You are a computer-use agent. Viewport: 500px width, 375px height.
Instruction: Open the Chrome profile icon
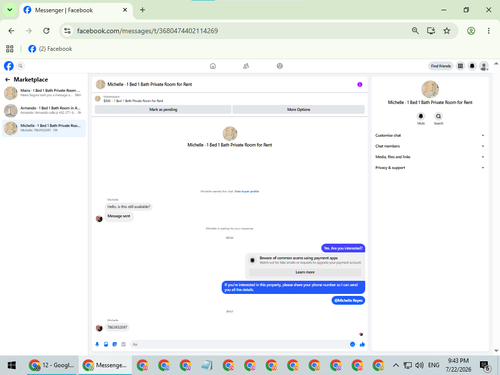471,31
